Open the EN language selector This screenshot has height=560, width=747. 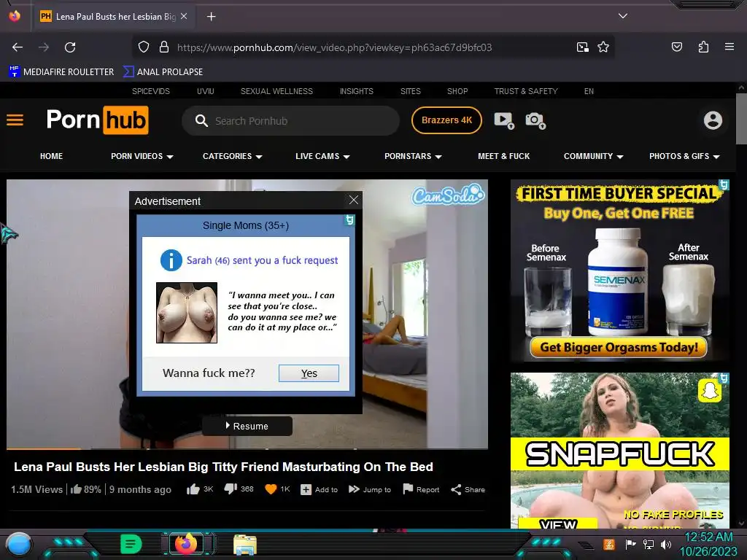click(x=589, y=91)
